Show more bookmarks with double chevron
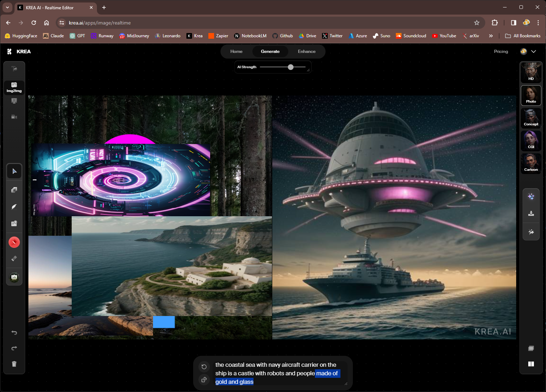Screen dimensions: 546x392 [491, 36]
